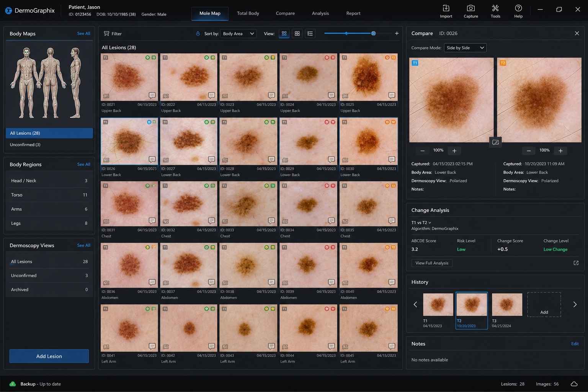Click the orange status badge on lesion 0030
This screenshot has height=392, width=588.
click(x=387, y=122)
